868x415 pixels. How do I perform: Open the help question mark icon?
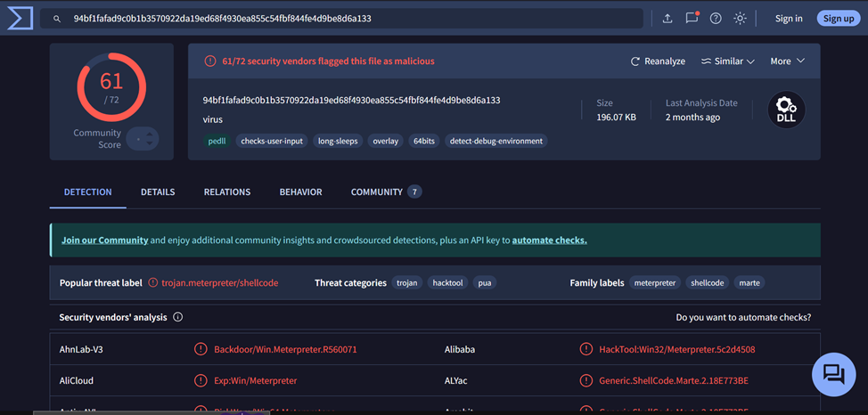[716, 19]
